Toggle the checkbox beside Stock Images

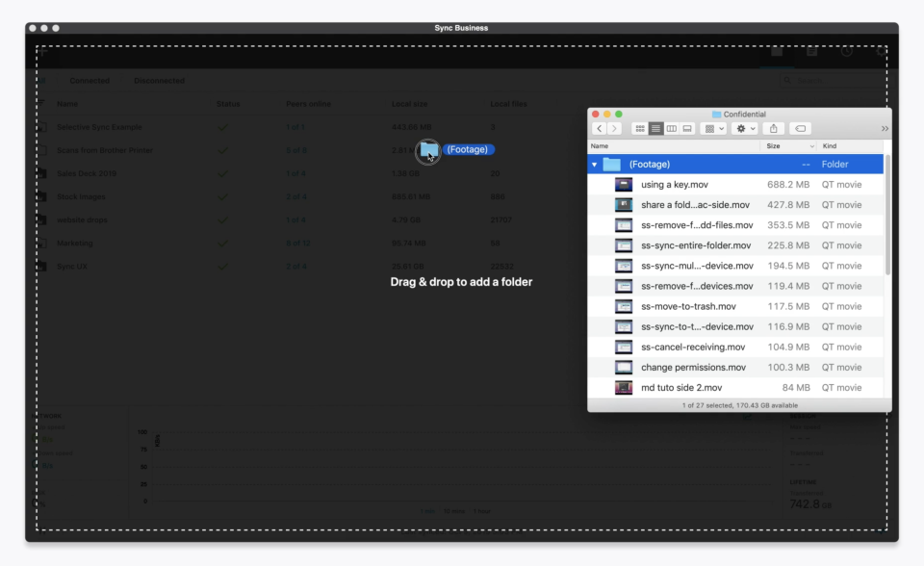pyautogui.click(x=39, y=196)
